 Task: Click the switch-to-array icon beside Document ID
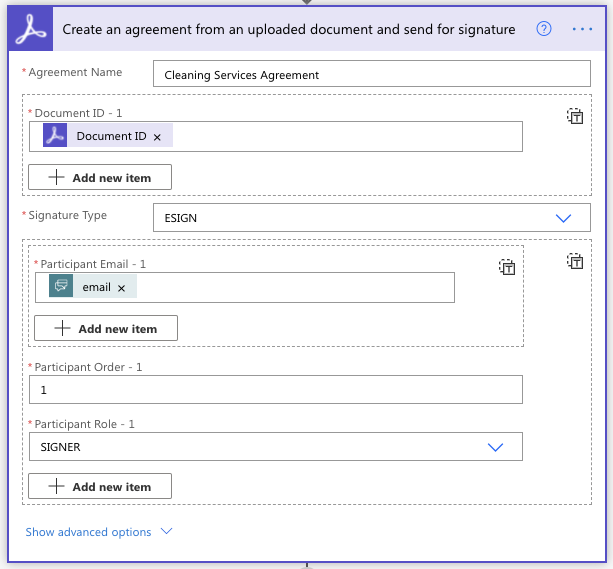tap(575, 116)
